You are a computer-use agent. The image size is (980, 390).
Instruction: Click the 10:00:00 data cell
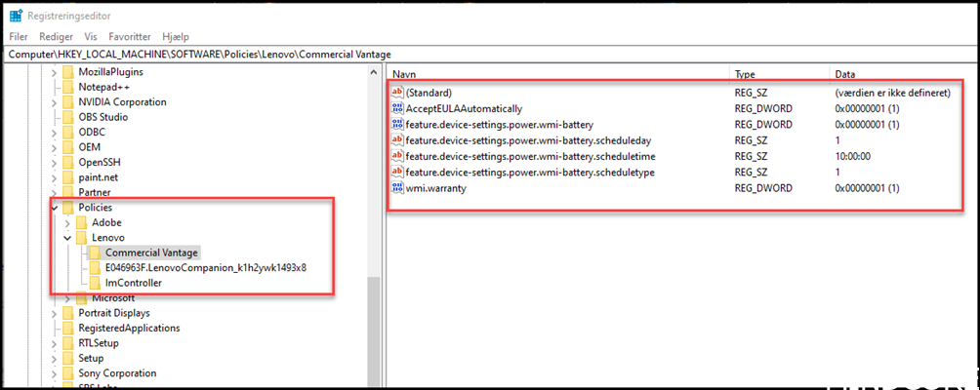point(853,156)
